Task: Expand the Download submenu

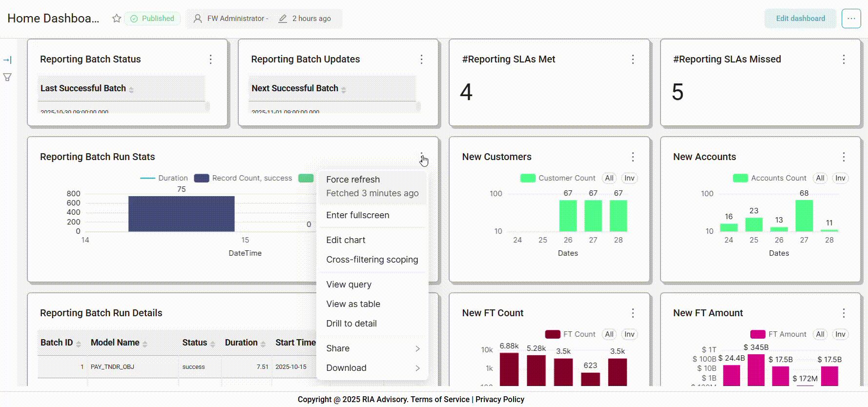Action: 372,368
